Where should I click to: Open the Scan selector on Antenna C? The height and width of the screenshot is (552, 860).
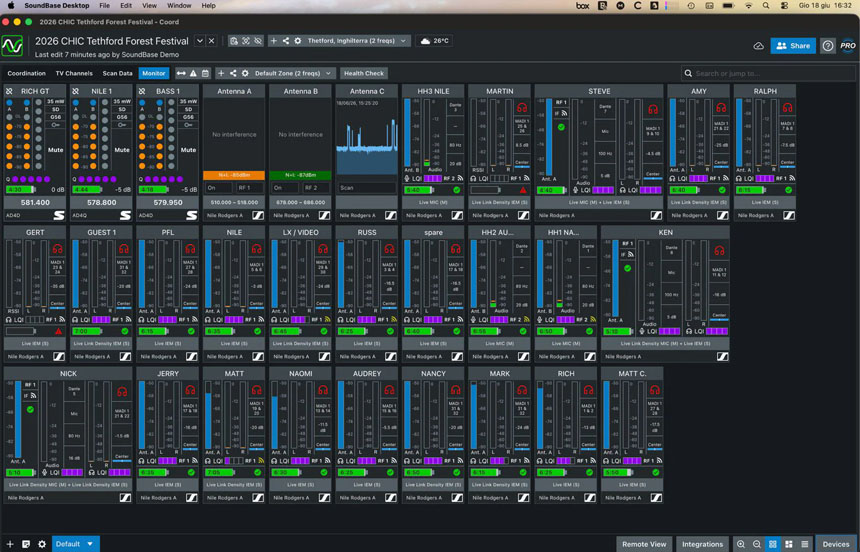(366, 188)
